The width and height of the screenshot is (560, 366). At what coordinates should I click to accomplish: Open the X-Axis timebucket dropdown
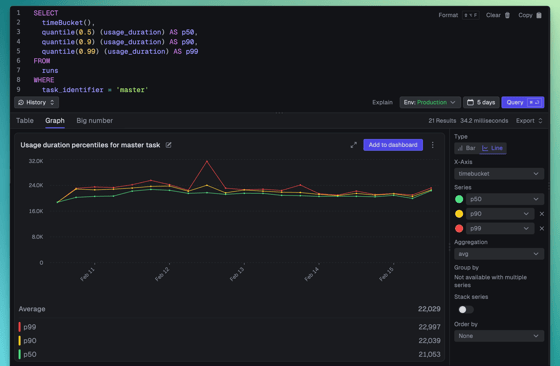tap(499, 174)
